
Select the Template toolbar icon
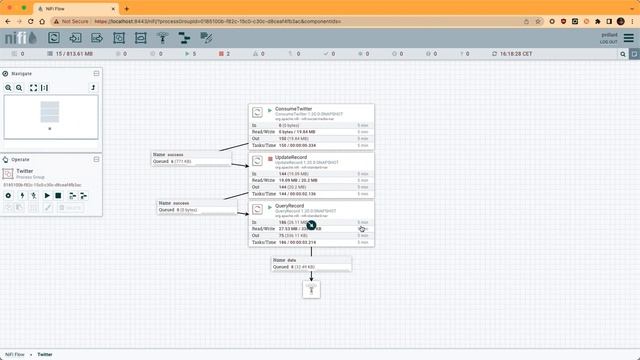click(x=184, y=38)
